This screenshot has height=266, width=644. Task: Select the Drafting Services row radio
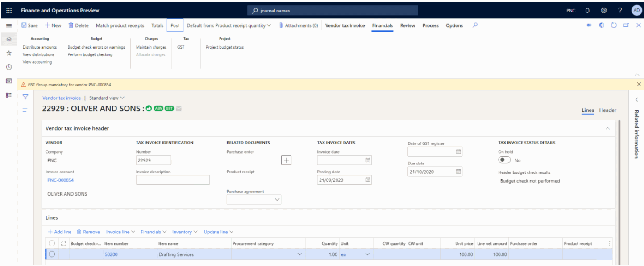pos(52,254)
